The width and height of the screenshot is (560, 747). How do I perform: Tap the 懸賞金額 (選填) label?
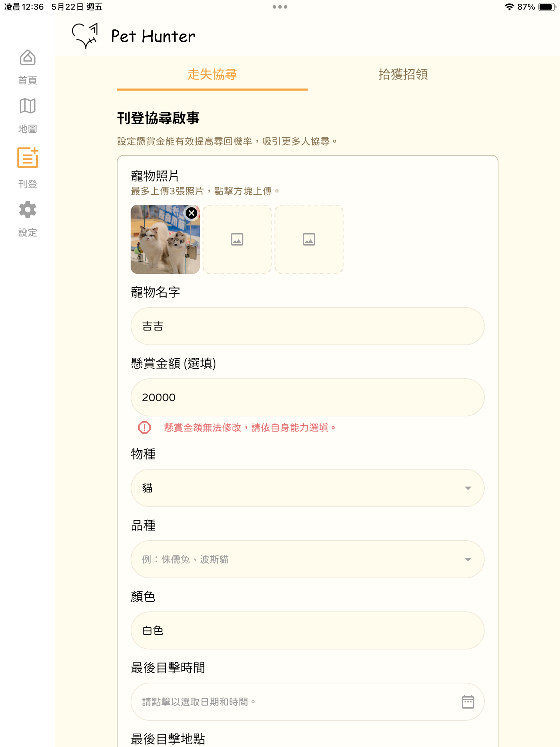(173, 363)
